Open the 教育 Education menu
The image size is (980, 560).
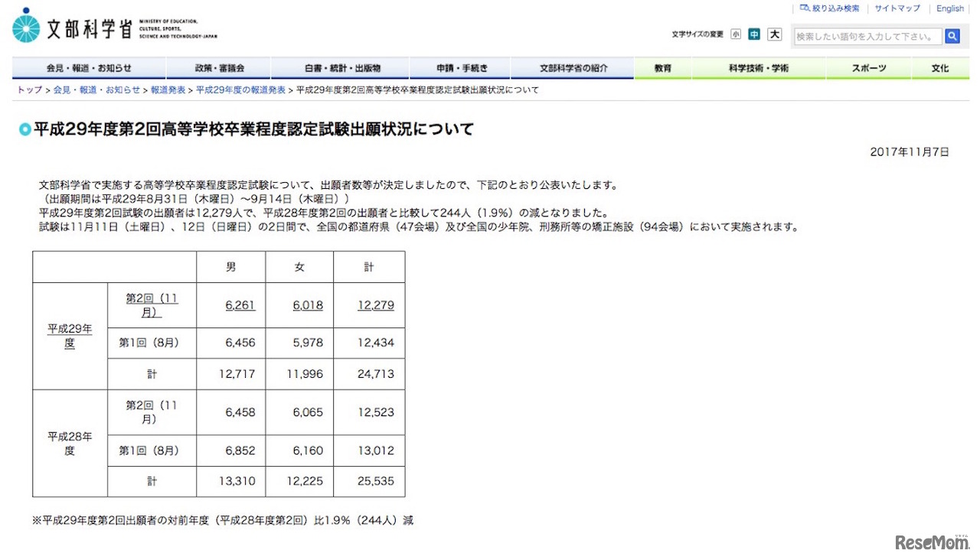pyautogui.click(x=663, y=67)
